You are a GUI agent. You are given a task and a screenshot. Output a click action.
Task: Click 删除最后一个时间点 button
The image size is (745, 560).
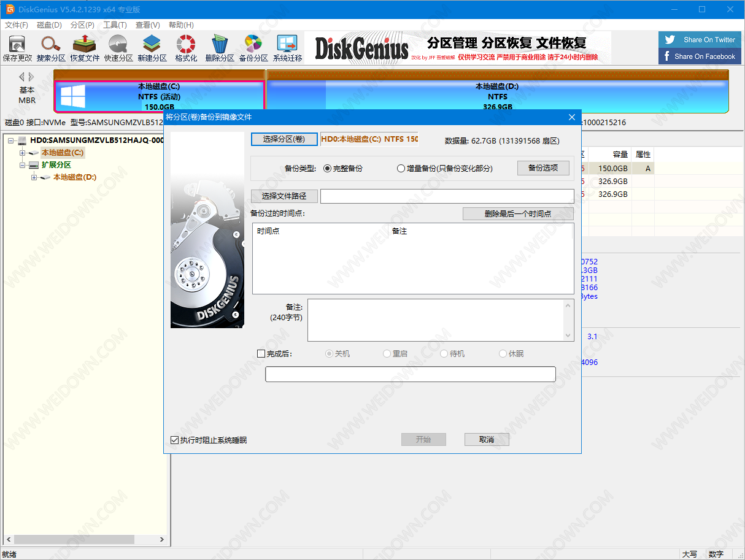coord(518,214)
